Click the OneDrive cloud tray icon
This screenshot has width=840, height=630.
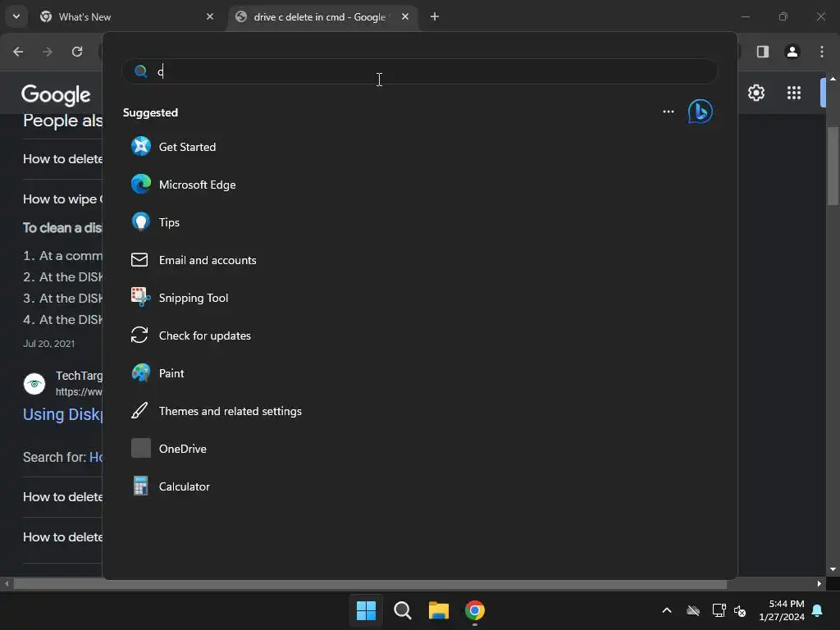[693, 610]
